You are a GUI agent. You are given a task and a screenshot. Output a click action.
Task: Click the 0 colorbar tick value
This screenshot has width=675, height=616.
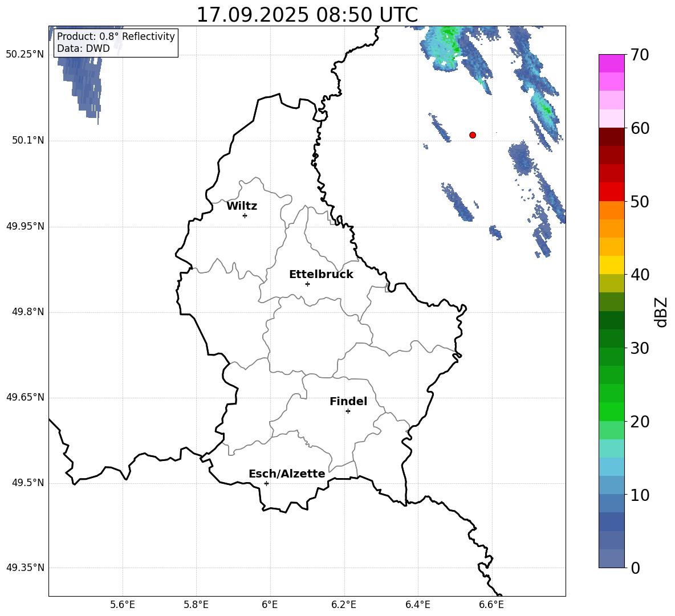[636, 568]
